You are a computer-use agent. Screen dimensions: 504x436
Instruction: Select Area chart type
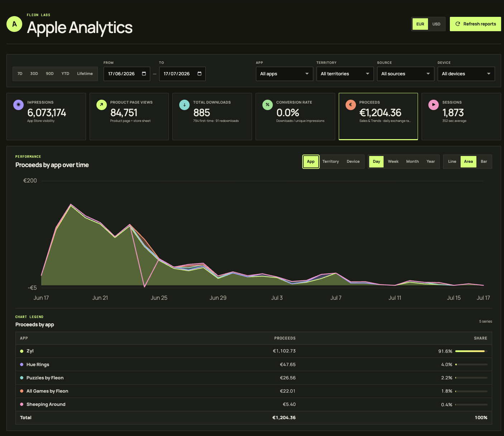[469, 161]
